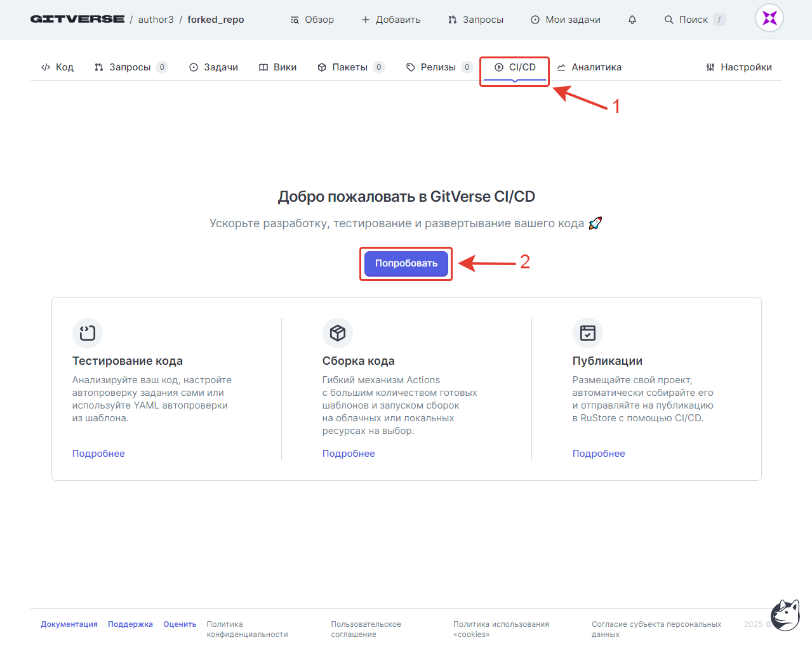This screenshot has height=649, width=812.
Task: Click the welcome heading Добро пожаловать в GitVerse CI/CD
Action: point(406,197)
